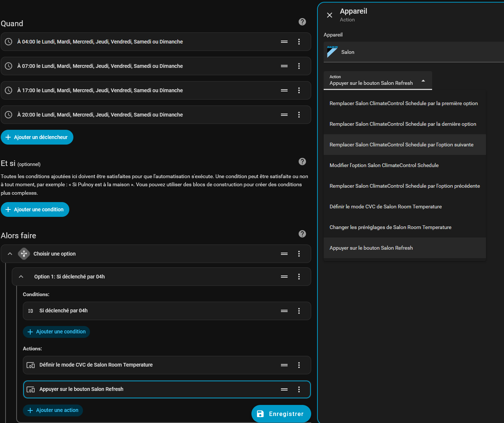Click drag handle of Appuyer sur le bouton action
Viewport: 504px width, 423px height.
[x=284, y=389]
